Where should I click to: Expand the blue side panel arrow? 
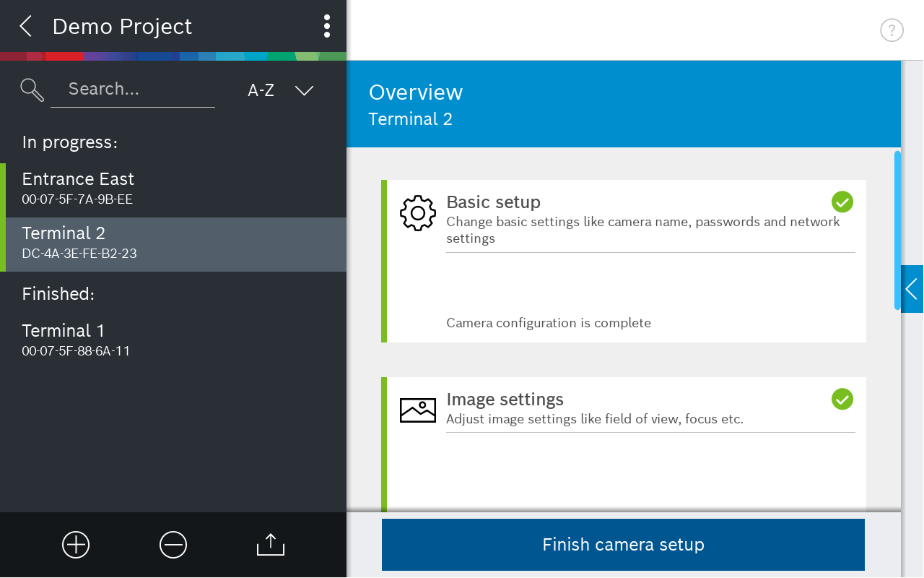pos(912,289)
